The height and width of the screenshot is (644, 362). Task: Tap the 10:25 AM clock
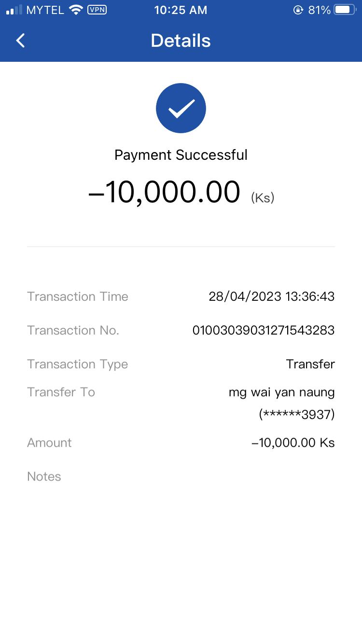coord(181,10)
